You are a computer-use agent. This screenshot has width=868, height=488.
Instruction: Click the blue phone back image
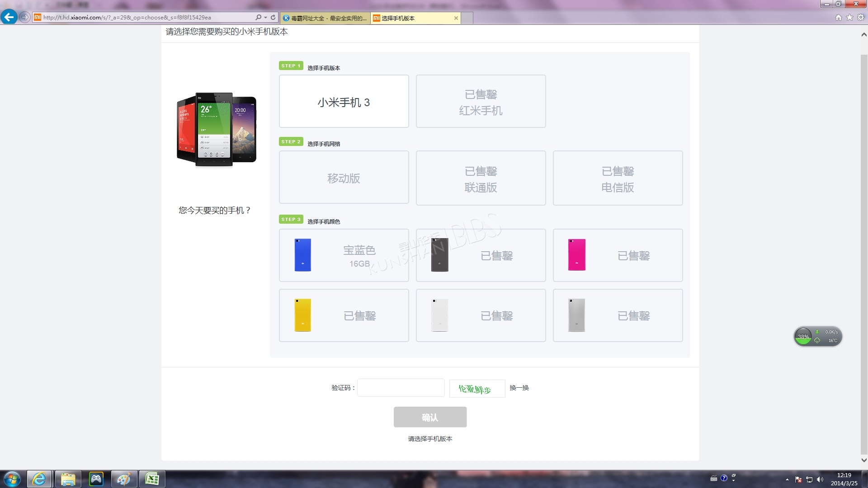302,255
